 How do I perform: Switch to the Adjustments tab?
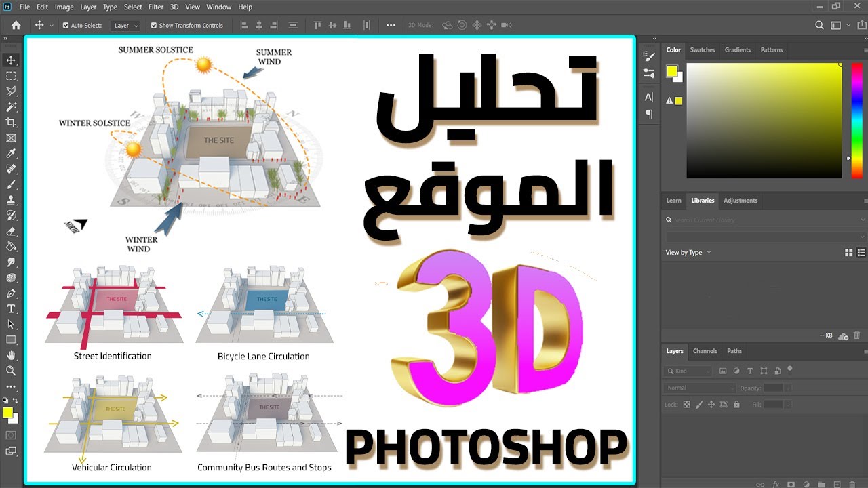point(741,200)
